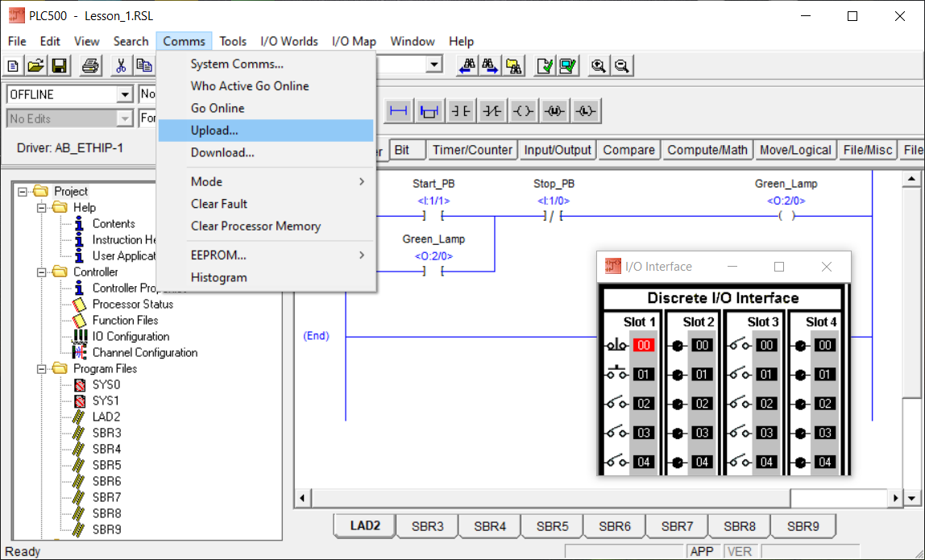Open the No Edits dropdown
The width and height of the screenshot is (925, 560).
point(124,118)
